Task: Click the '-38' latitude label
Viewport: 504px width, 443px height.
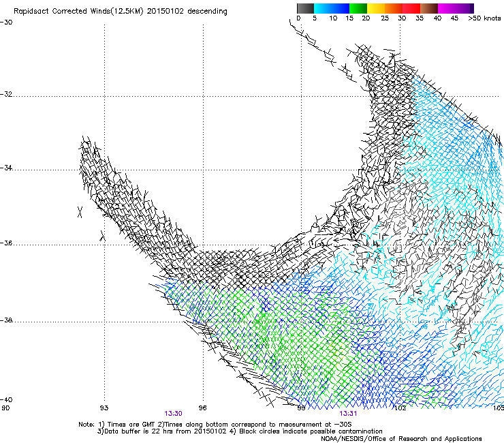Action: click(x=6, y=320)
